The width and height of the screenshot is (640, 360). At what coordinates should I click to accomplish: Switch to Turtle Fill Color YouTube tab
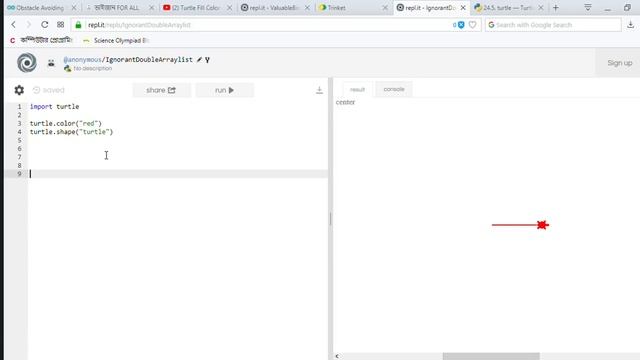click(x=197, y=8)
